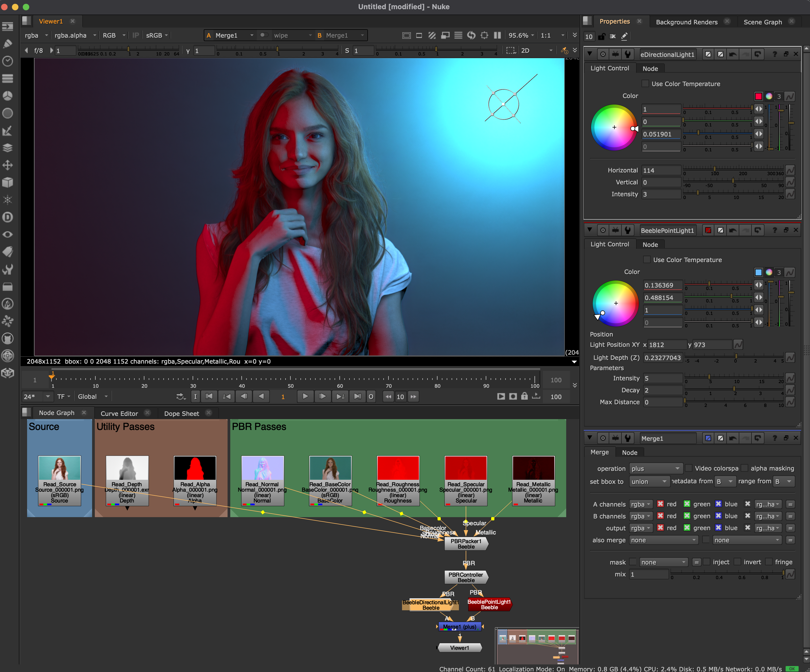This screenshot has width=810, height=672.
Task: Toggle alpha masking checkbox in Merge1
Action: coord(745,468)
